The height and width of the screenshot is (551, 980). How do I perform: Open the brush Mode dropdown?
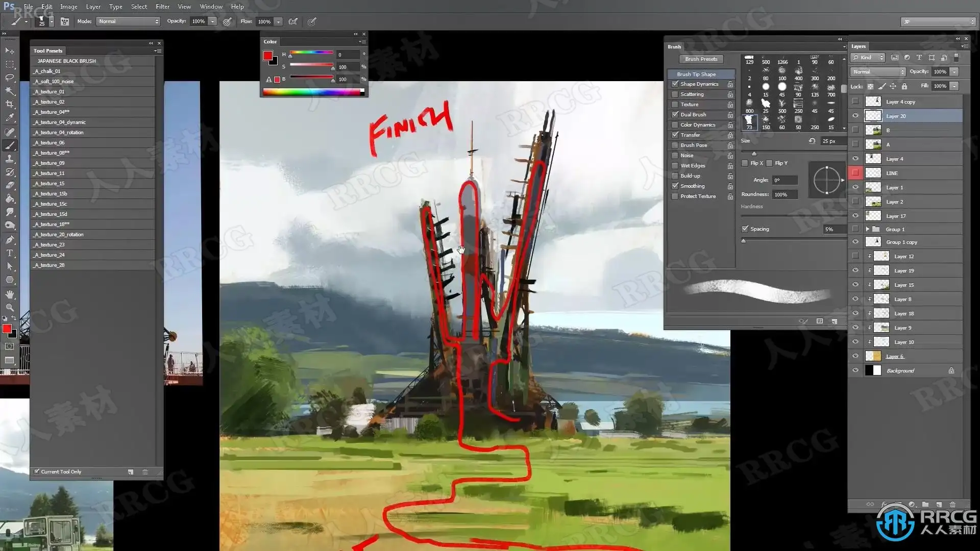pos(128,21)
